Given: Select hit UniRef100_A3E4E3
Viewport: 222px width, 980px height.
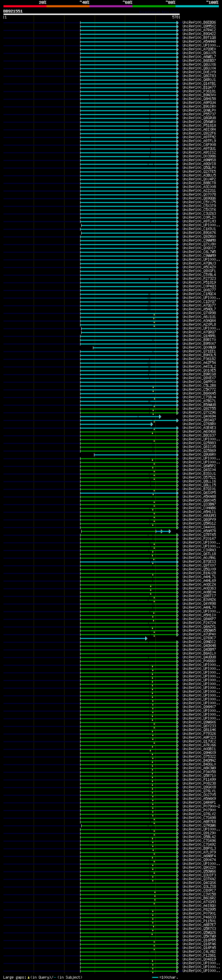Looking at the screenshot, I should (199, 428).
